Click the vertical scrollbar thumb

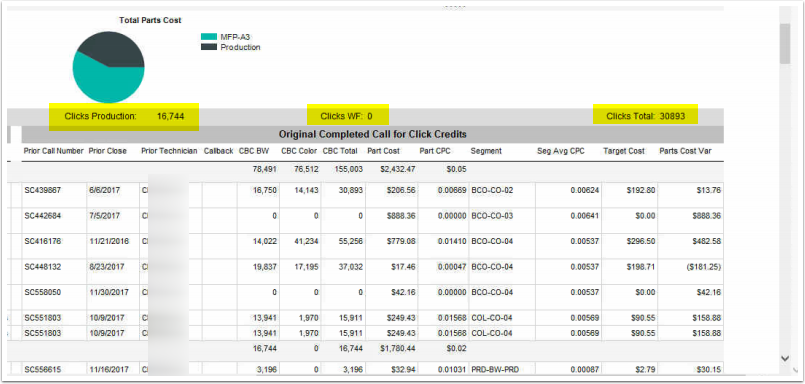785,44
